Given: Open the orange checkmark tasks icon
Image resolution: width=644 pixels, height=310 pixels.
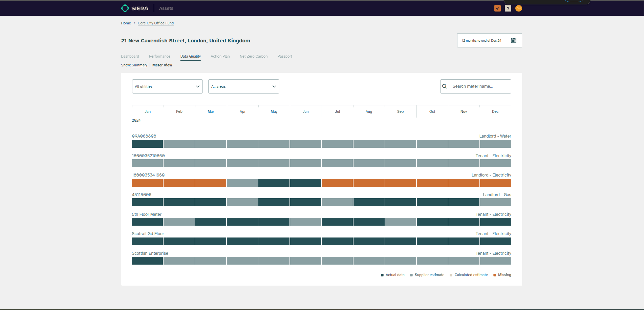Looking at the screenshot, I should coord(497,8).
